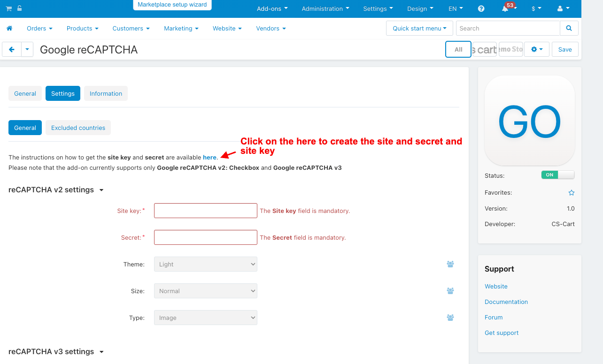The image size is (603, 364).
Task: Click the search magnifier button
Action: (569, 28)
